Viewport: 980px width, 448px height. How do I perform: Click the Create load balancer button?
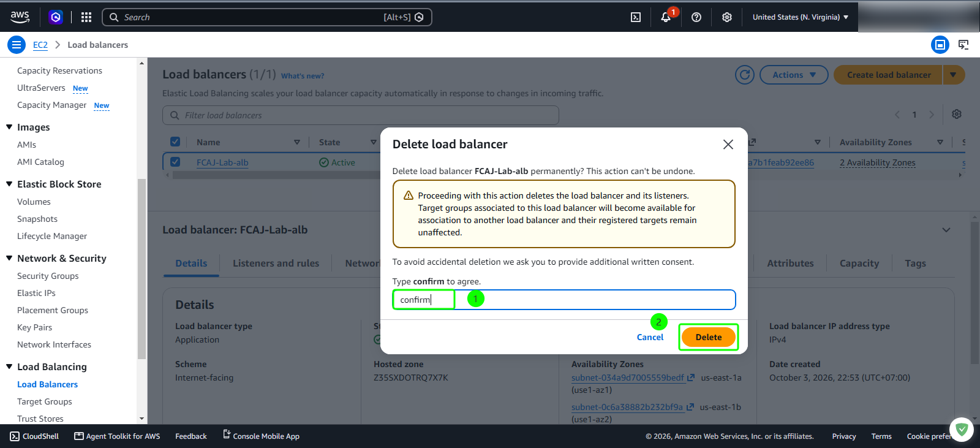tap(889, 75)
